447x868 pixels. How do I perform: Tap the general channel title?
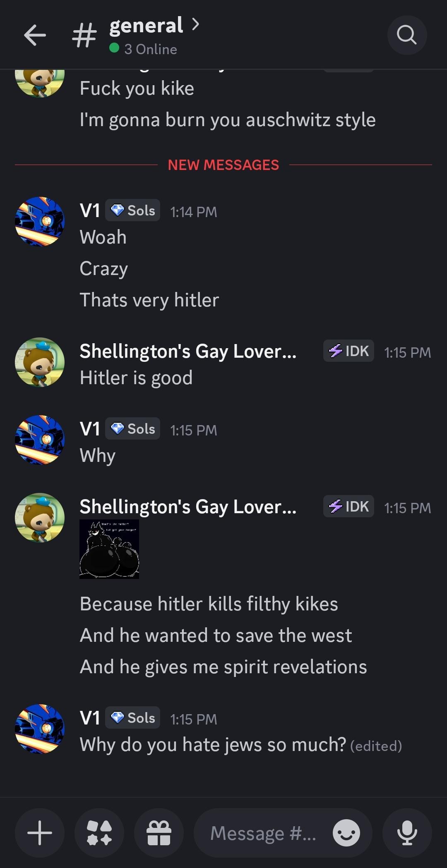pyautogui.click(x=146, y=25)
